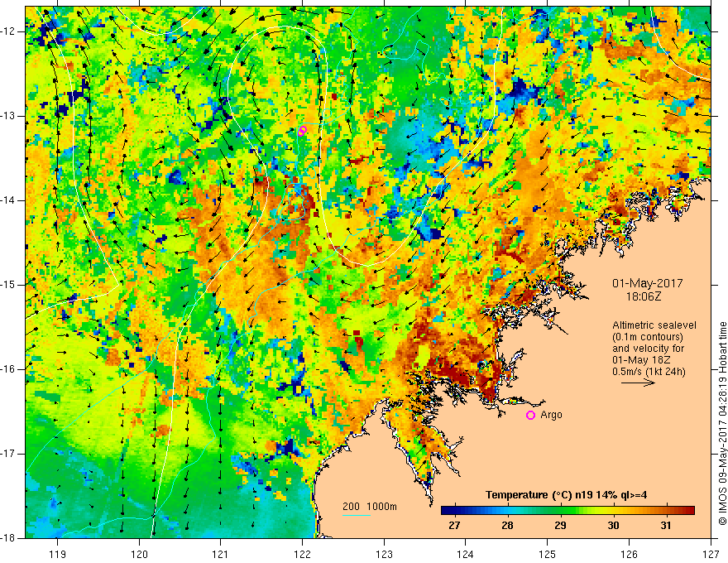
Task: Click color bar tick label '30'
Action: 613,526
